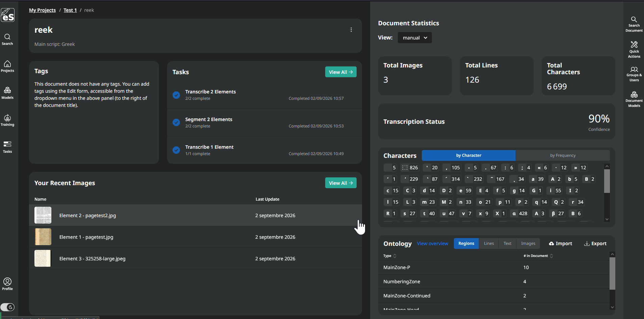Open Element 2 pagetest2.jpg thumbnail
This screenshot has width=644, height=319.
point(43,215)
